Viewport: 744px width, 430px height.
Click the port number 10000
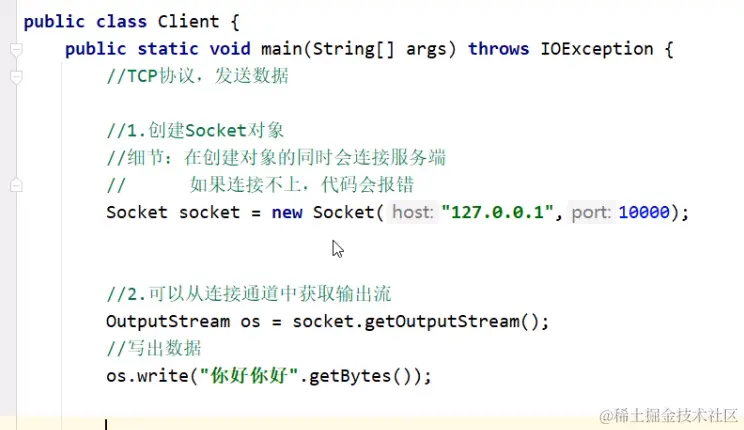(x=644, y=212)
